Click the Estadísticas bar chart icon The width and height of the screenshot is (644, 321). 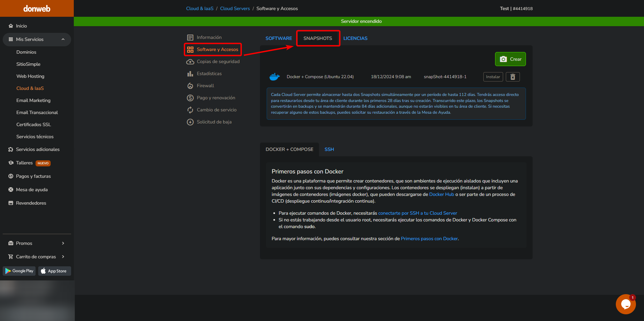[190, 73]
